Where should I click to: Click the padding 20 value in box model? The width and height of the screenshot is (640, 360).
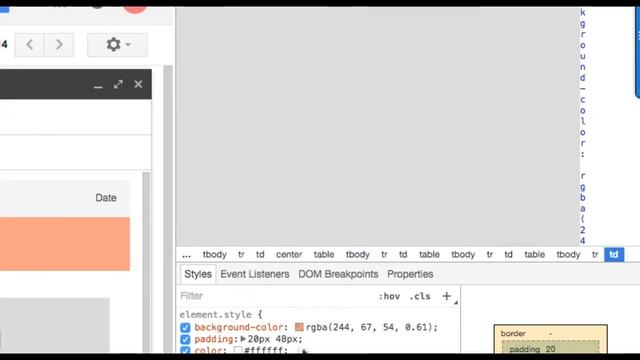coord(550,349)
